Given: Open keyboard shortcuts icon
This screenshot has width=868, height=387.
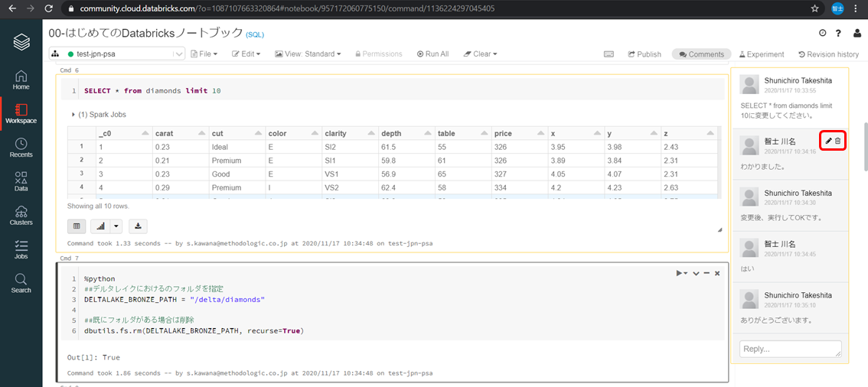Looking at the screenshot, I should [609, 54].
